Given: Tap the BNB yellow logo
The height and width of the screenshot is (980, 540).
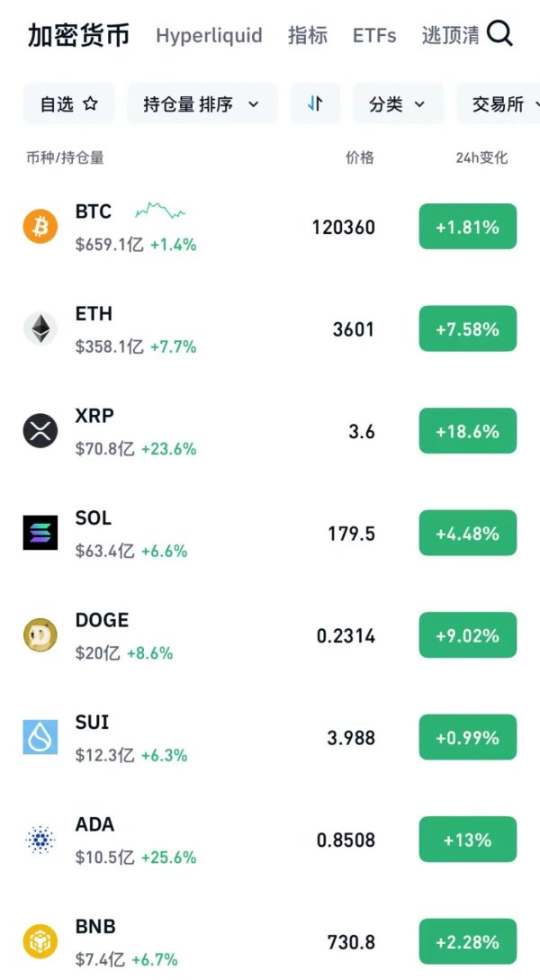Looking at the screenshot, I should pyautogui.click(x=40, y=942).
